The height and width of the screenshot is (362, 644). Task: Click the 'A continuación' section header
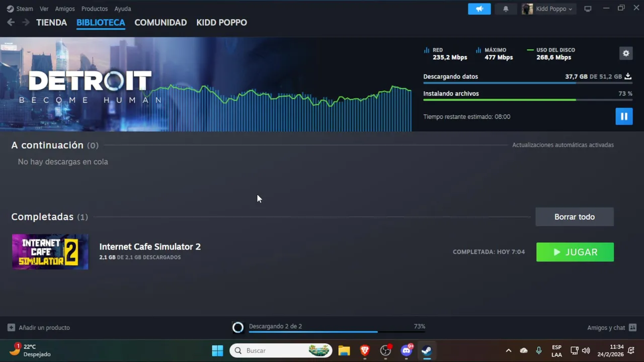[x=55, y=145]
